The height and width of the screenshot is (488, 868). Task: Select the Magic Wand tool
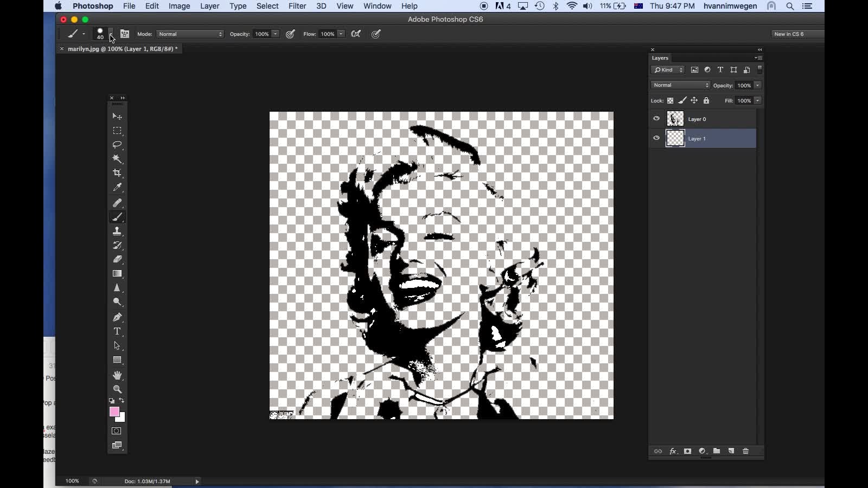117,159
